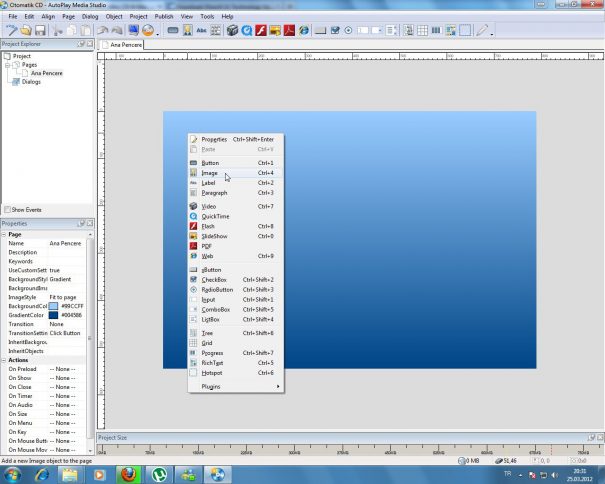
Task: Add a CheckBox object from the toolbar
Action: (x=335, y=30)
